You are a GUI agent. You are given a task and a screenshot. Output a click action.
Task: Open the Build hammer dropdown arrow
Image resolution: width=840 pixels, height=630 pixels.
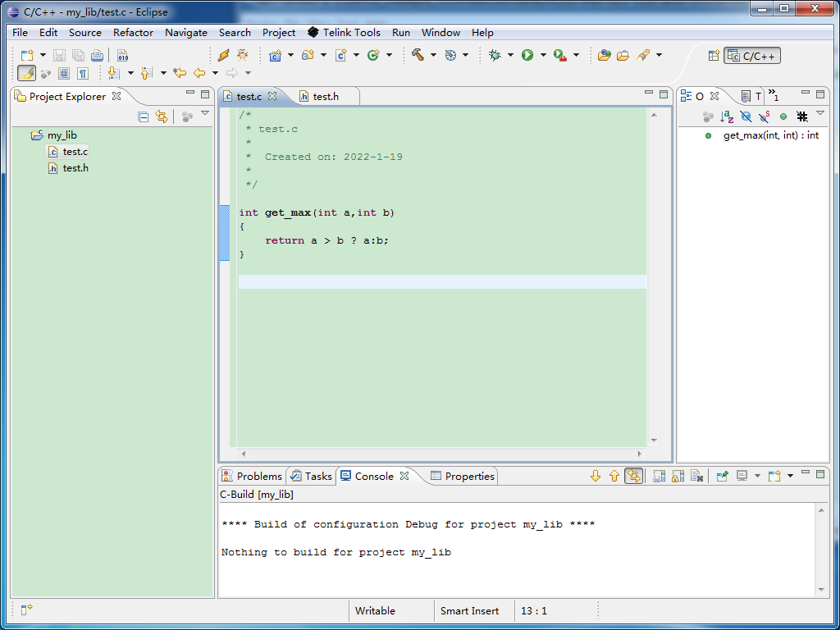click(x=433, y=55)
